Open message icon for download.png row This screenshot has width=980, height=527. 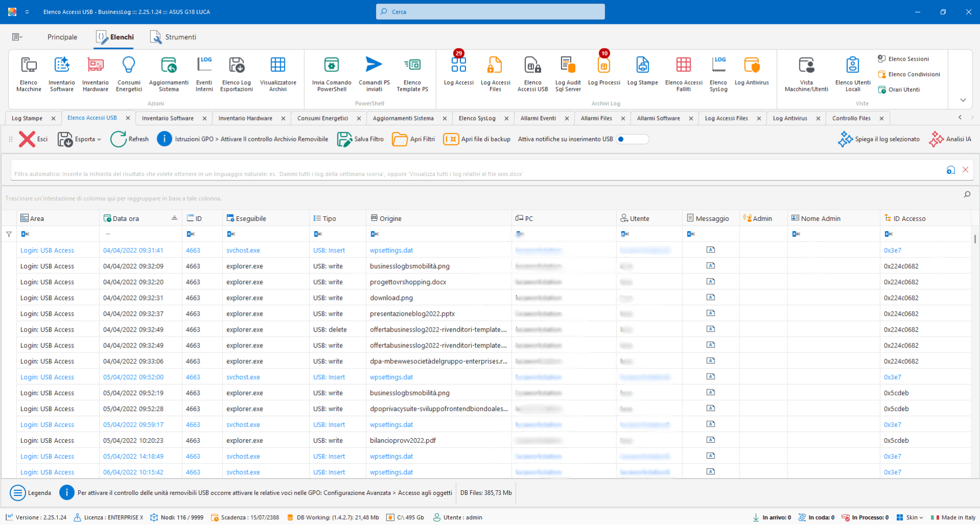tap(710, 297)
